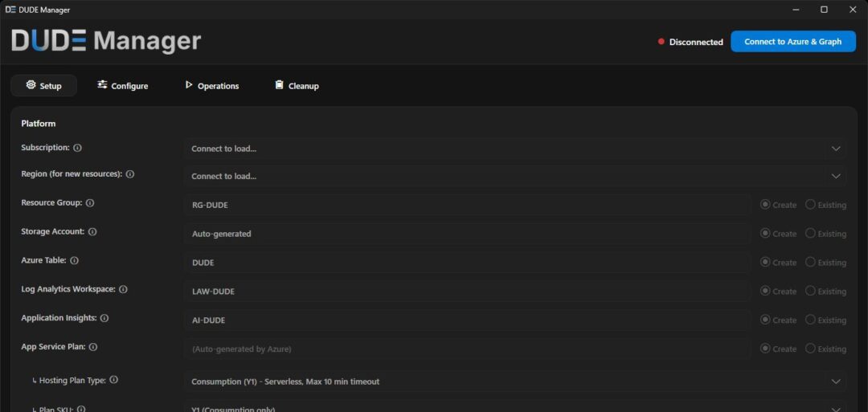Open Hosting Plan Type dropdown
This screenshot has height=412, width=868.
(514, 381)
